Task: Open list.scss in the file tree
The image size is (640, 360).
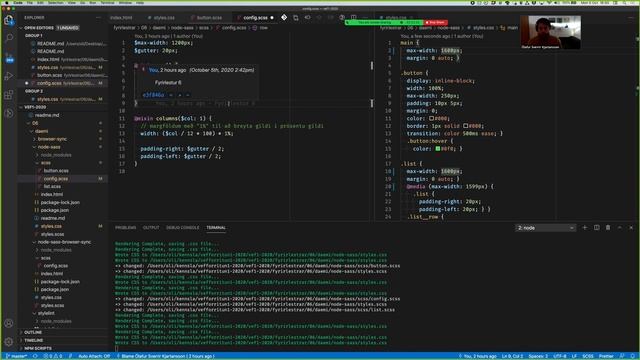Action: point(52,187)
